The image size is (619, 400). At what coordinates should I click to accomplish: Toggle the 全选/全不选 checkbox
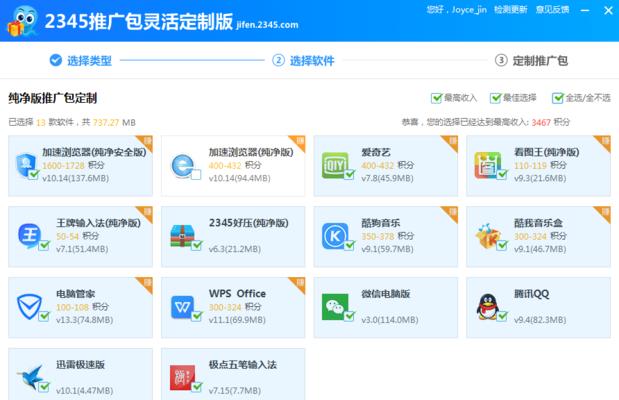point(557,98)
